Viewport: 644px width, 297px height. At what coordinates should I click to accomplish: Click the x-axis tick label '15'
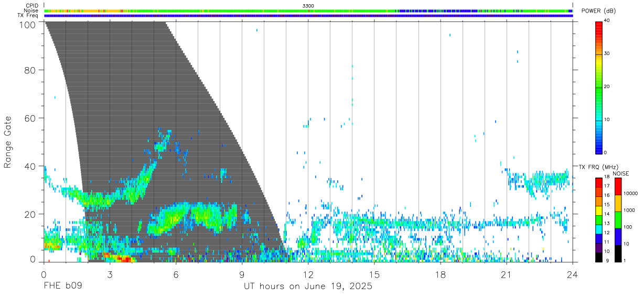coord(374,274)
